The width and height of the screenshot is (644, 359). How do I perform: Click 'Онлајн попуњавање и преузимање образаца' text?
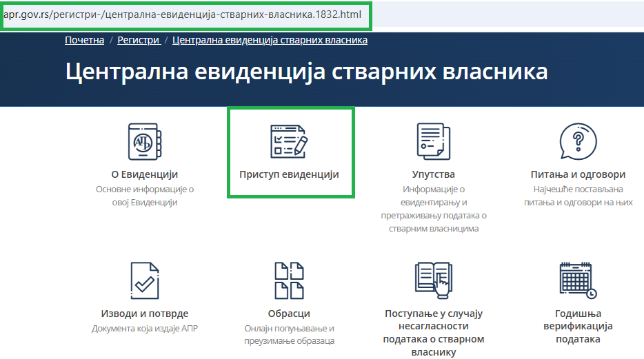(x=289, y=334)
